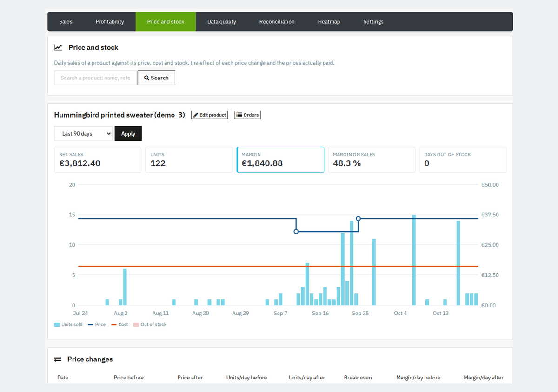Toggle Price series in chart legend
Viewport: 558px width, 392px height.
click(x=97, y=324)
